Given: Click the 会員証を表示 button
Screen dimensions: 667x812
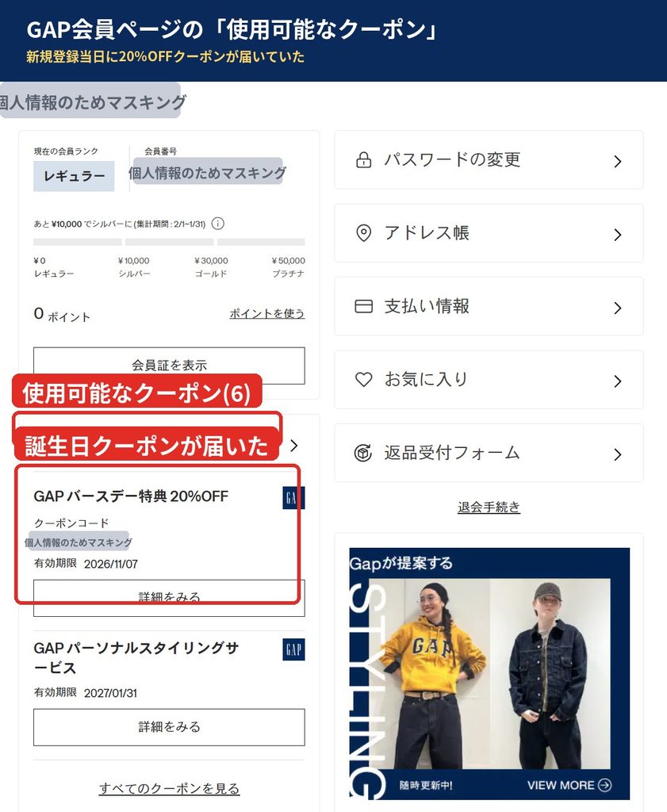Looking at the screenshot, I should tap(170, 365).
